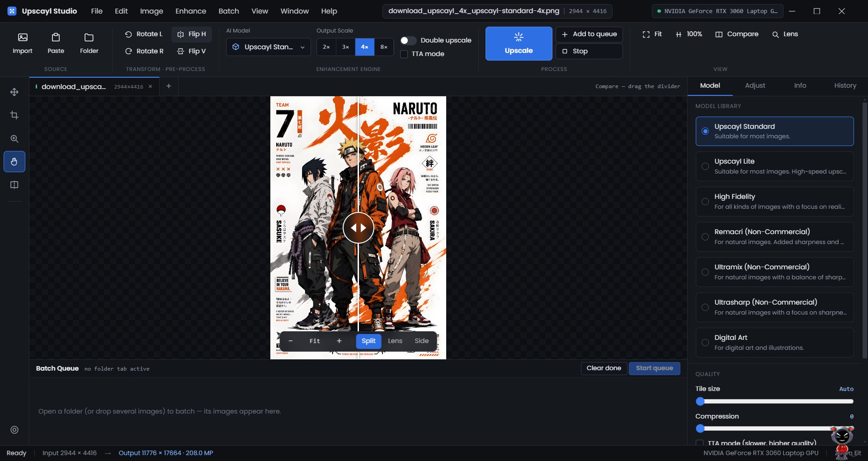Select the zoom magnifier tool in sidebar
The width and height of the screenshot is (868, 461).
click(14, 139)
